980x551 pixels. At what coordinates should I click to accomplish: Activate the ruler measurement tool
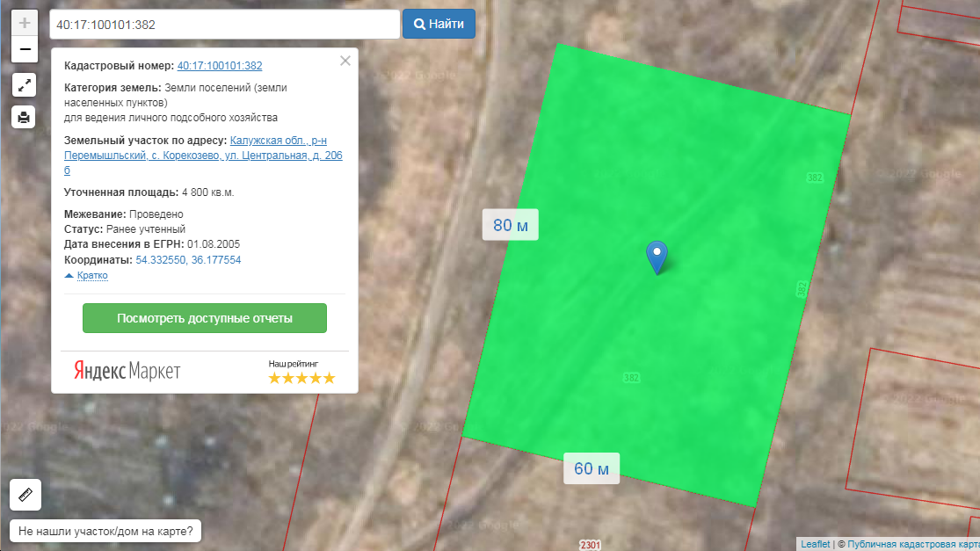pyautogui.click(x=25, y=495)
